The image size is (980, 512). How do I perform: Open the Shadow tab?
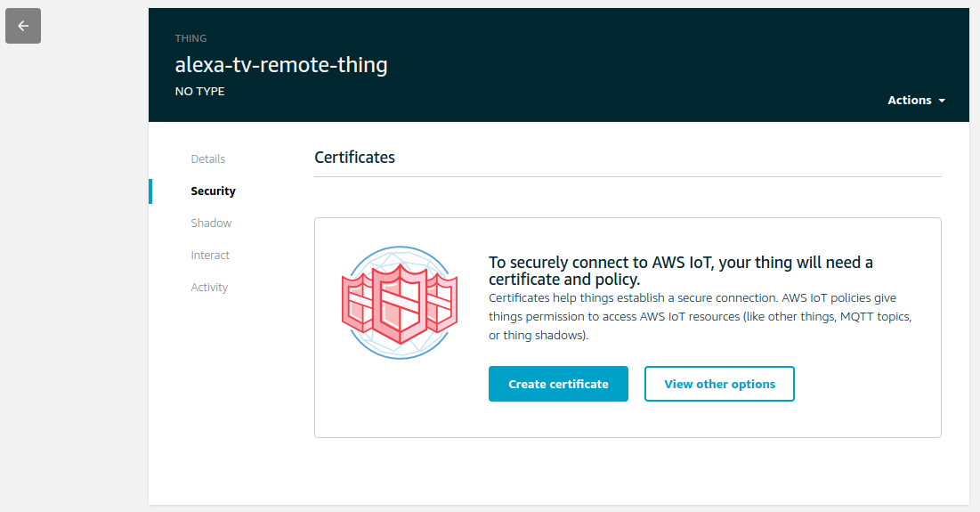(x=211, y=223)
